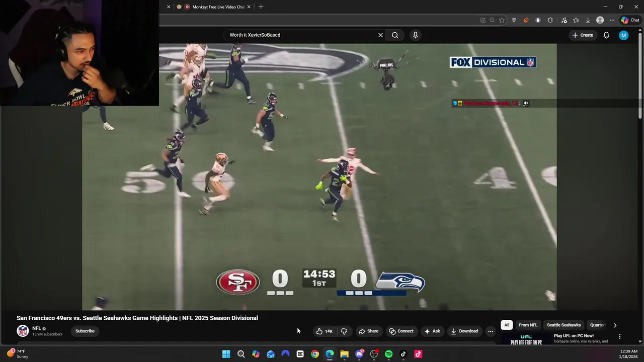The width and height of the screenshot is (644, 362).
Task: Share the 49ers vs Seahawks video
Action: point(368,331)
